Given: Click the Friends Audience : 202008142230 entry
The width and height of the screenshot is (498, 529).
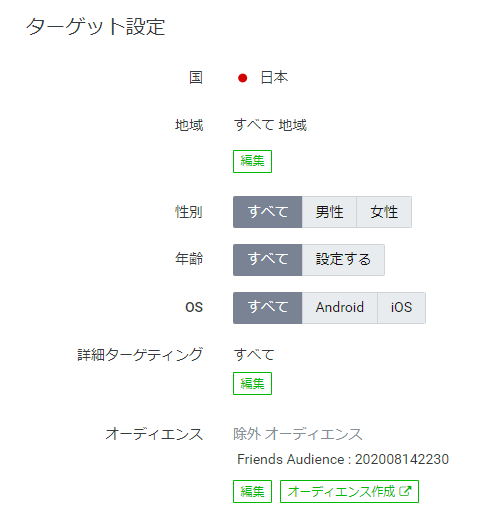Looking at the screenshot, I should click(x=343, y=459).
